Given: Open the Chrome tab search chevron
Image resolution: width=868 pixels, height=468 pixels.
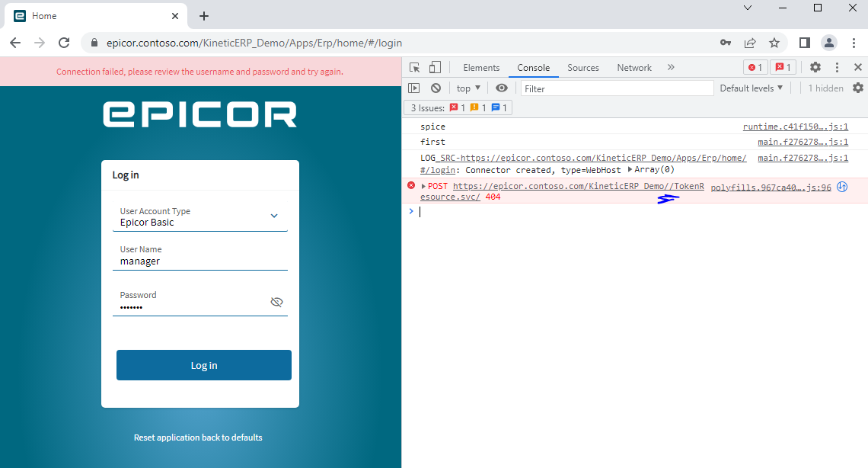Looking at the screenshot, I should pyautogui.click(x=748, y=8).
